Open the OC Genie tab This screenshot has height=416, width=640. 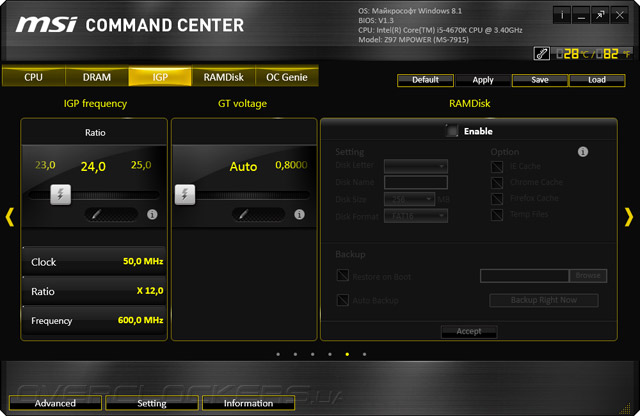(x=287, y=77)
